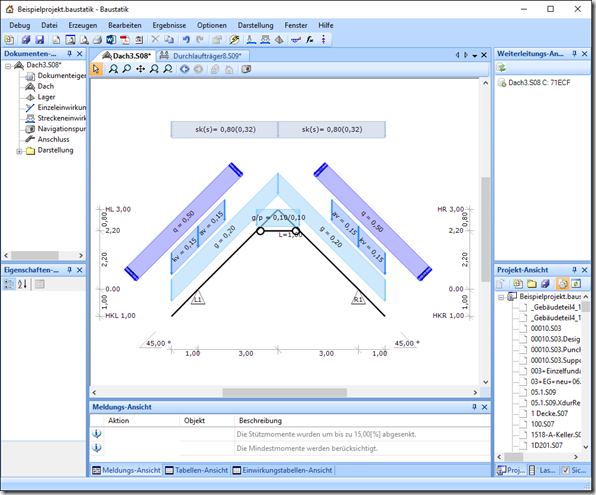Click the formula fx icon
The width and height of the screenshot is (596, 495).
[310, 40]
